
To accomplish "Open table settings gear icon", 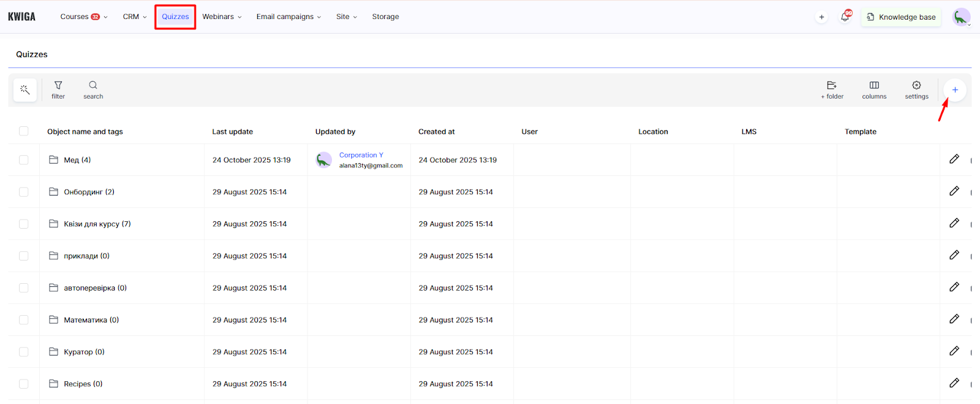I will [x=916, y=90].
